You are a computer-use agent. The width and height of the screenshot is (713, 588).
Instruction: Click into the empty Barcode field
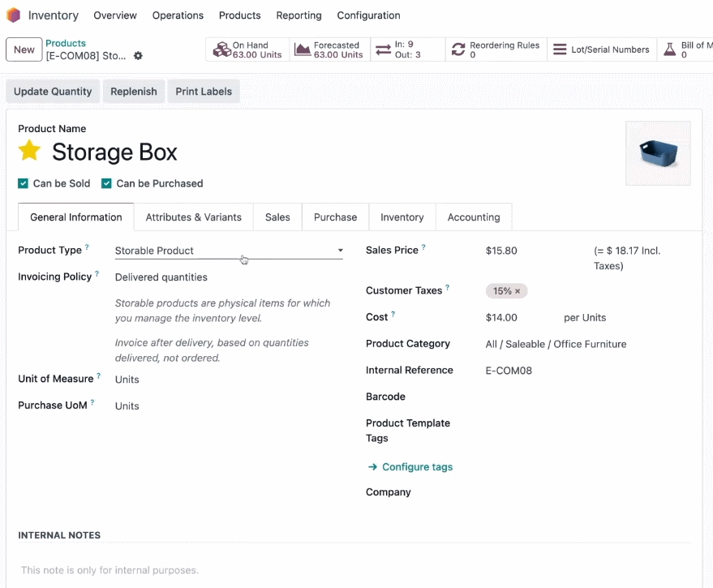tap(587, 397)
